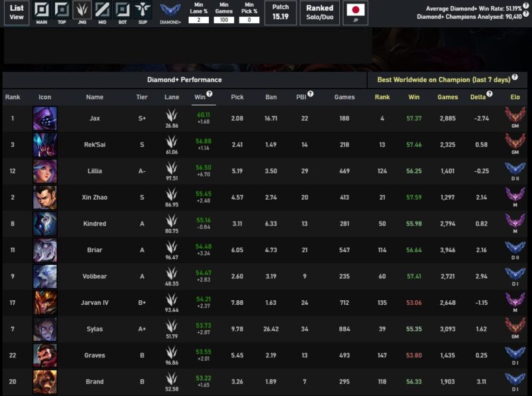This screenshot has width=532, height=396.
Task: Select the BOT lane filter icon
Action: click(122, 10)
